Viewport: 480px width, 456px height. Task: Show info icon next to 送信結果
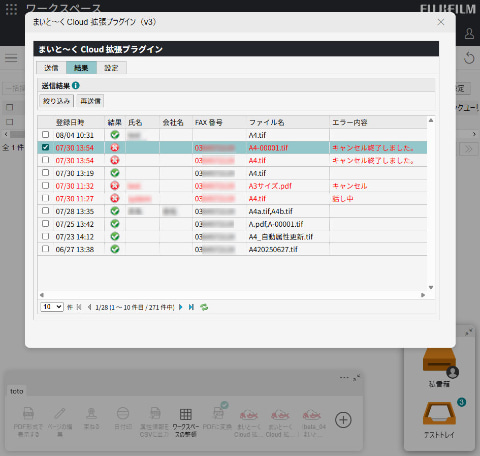tap(76, 86)
